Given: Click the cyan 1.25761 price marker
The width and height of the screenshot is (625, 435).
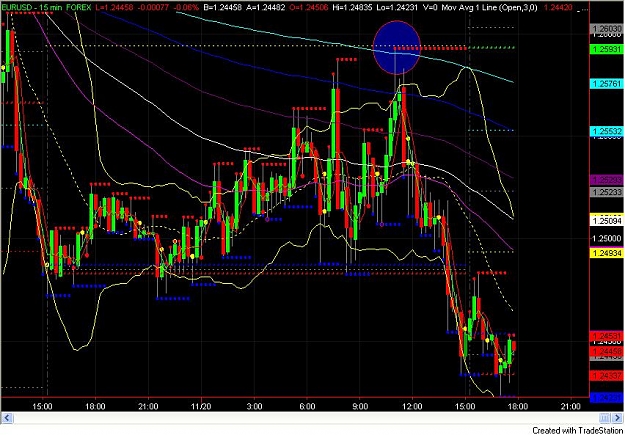Looking at the screenshot, I should 605,84.
